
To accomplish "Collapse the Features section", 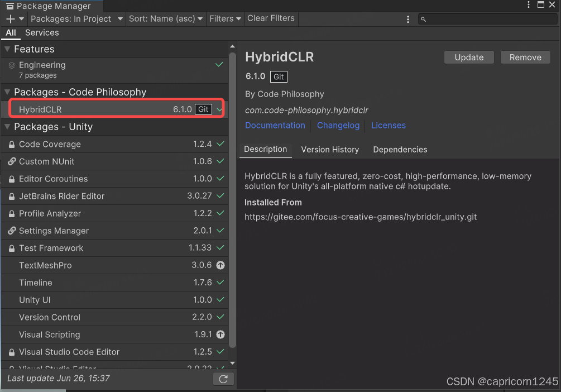I will pos(7,49).
